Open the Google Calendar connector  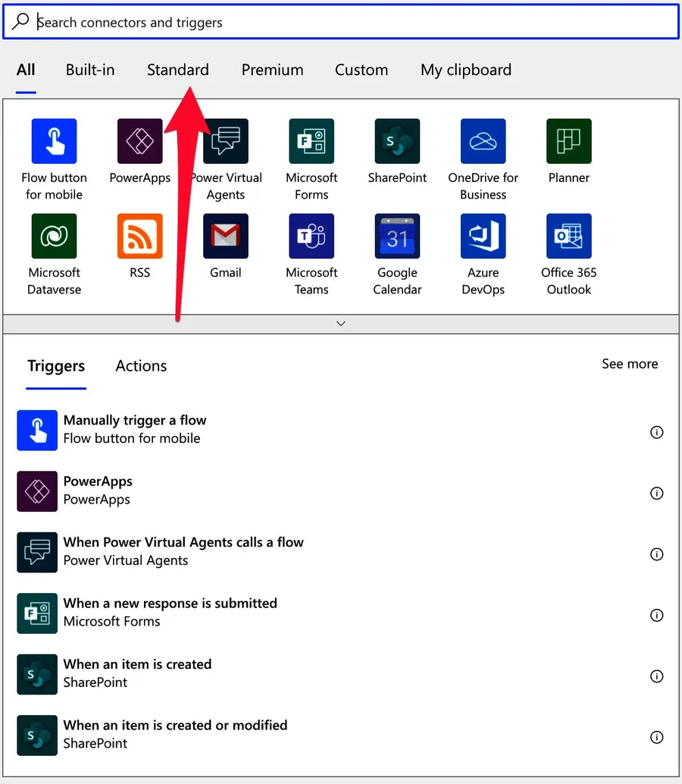coord(397,236)
